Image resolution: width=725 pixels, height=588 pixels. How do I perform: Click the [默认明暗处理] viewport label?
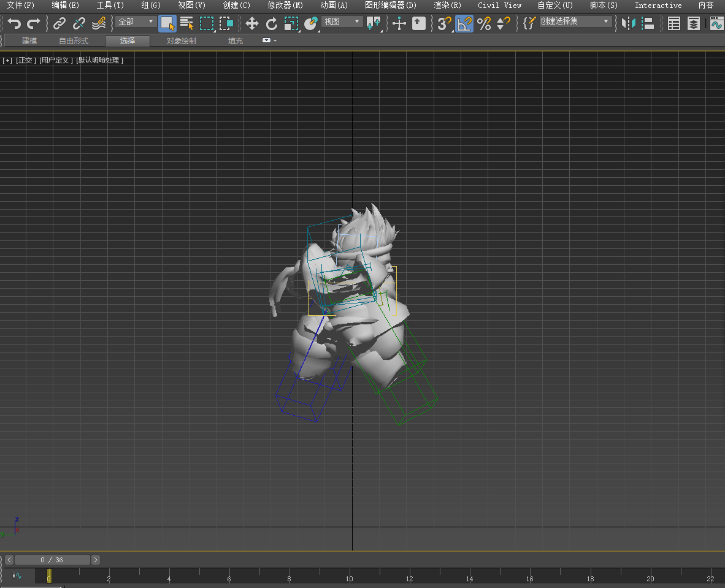[x=99, y=60]
